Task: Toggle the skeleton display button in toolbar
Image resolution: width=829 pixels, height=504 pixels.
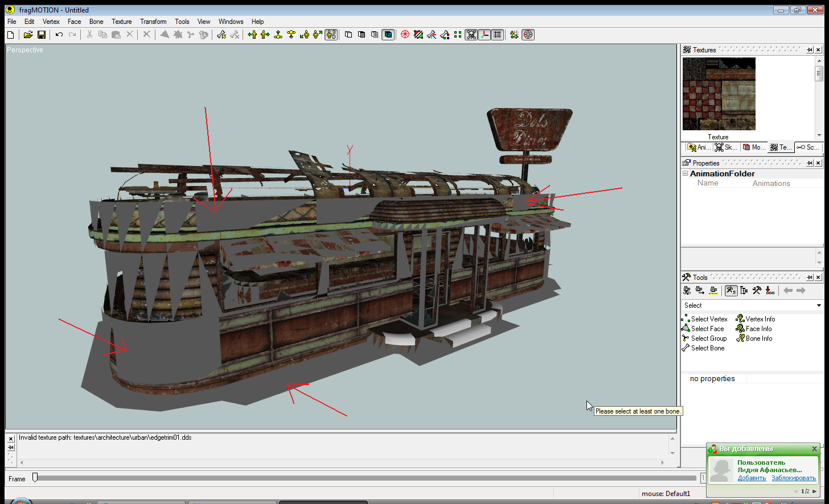Action: [471, 35]
